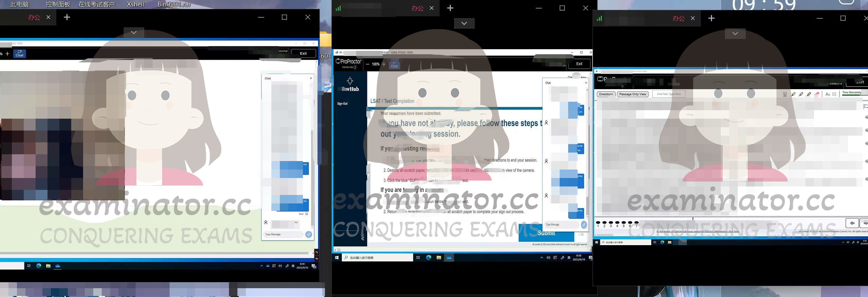Open File Explorer in left window taskbar
Image resolution: width=868 pixels, height=297 pixels.
pos(48,266)
